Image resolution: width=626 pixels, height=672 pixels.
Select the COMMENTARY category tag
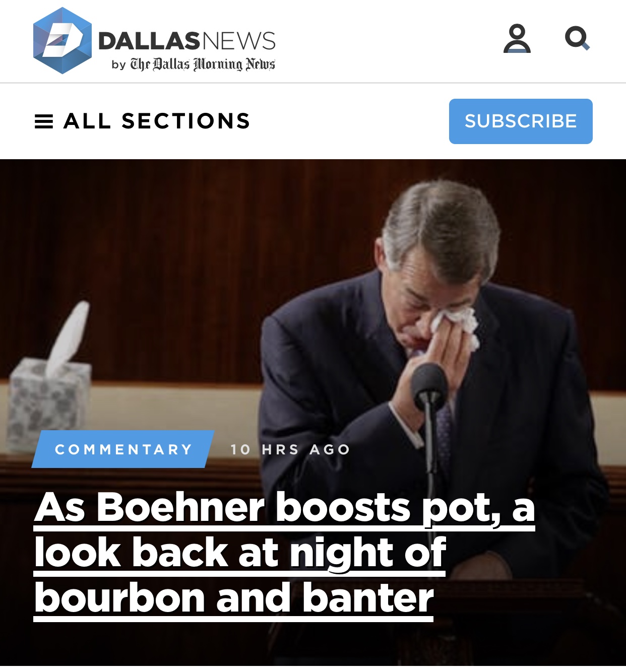[123, 449]
